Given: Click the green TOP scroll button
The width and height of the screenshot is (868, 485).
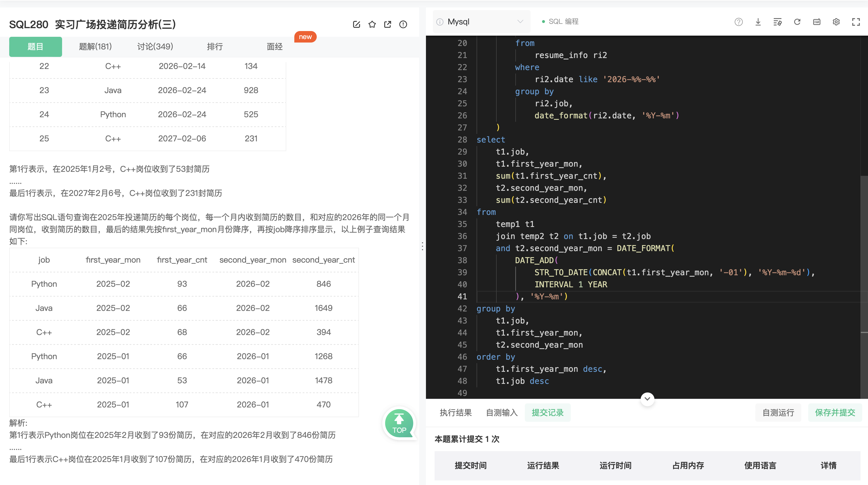Looking at the screenshot, I should click(x=399, y=423).
